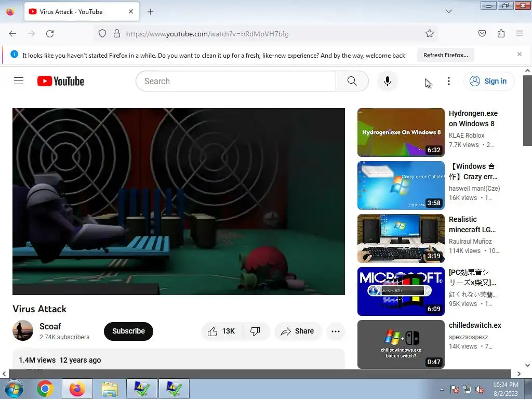Viewport: 532px width, 399px height.
Task: Go to YouTube home via the logo
Action: click(x=61, y=81)
